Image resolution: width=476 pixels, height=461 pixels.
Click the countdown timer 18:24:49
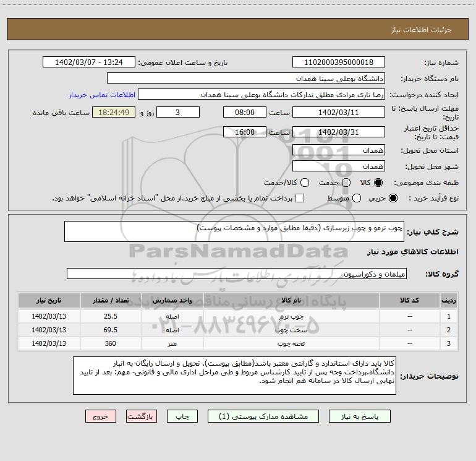114,113
